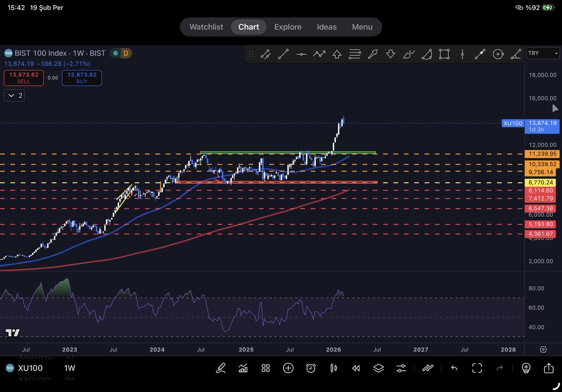Select the arrow-down marker tool
This screenshot has width=562, height=392.
[391, 54]
